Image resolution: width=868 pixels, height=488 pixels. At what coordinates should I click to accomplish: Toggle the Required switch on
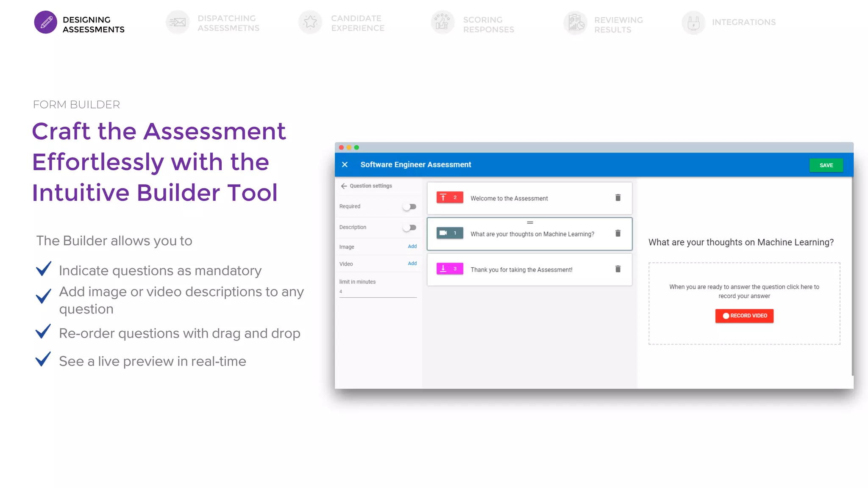pos(409,207)
